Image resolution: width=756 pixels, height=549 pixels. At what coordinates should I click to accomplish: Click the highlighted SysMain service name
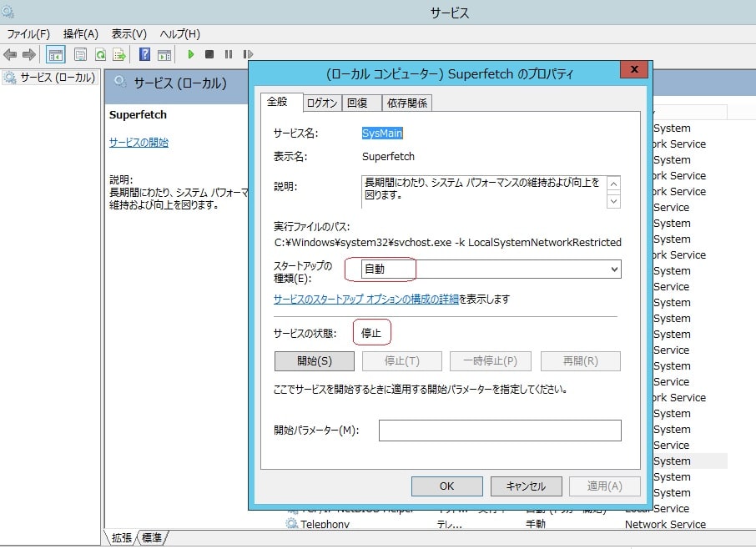[382, 133]
